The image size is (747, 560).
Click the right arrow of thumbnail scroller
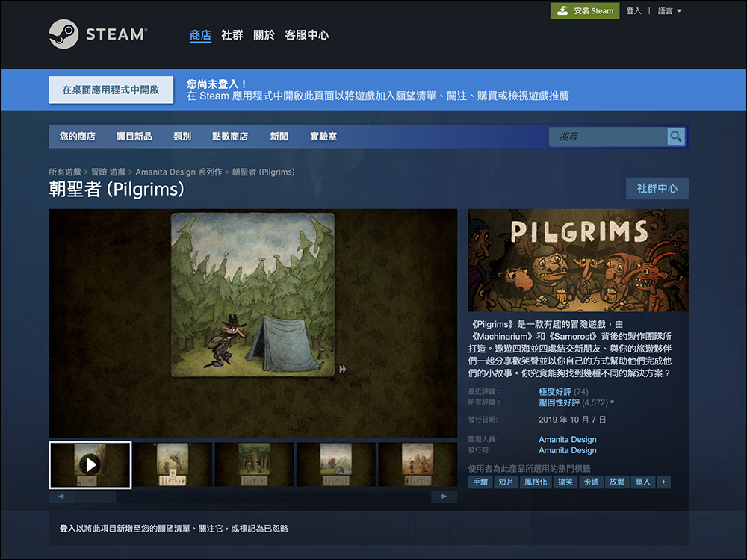[x=444, y=497]
